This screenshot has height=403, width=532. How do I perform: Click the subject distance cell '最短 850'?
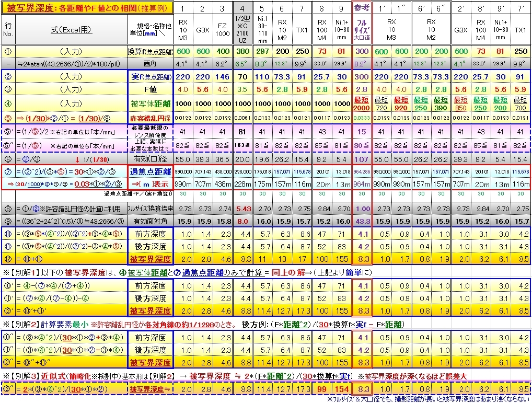click(461, 104)
